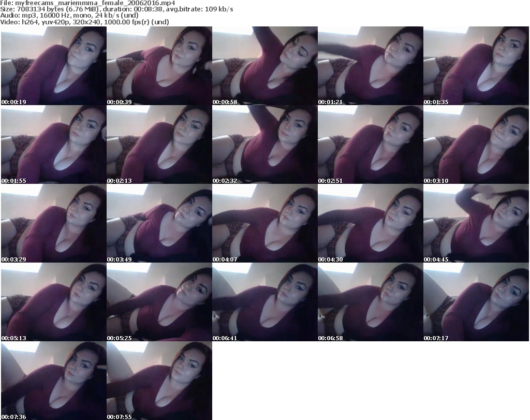Choose the frame timestamped 00:06:41
530x420 pixels.
[x=265, y=302]
